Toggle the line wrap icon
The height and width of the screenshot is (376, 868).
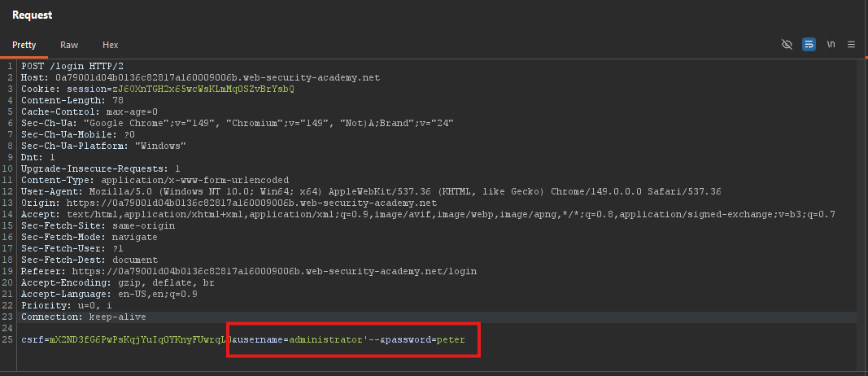[809, 44]
